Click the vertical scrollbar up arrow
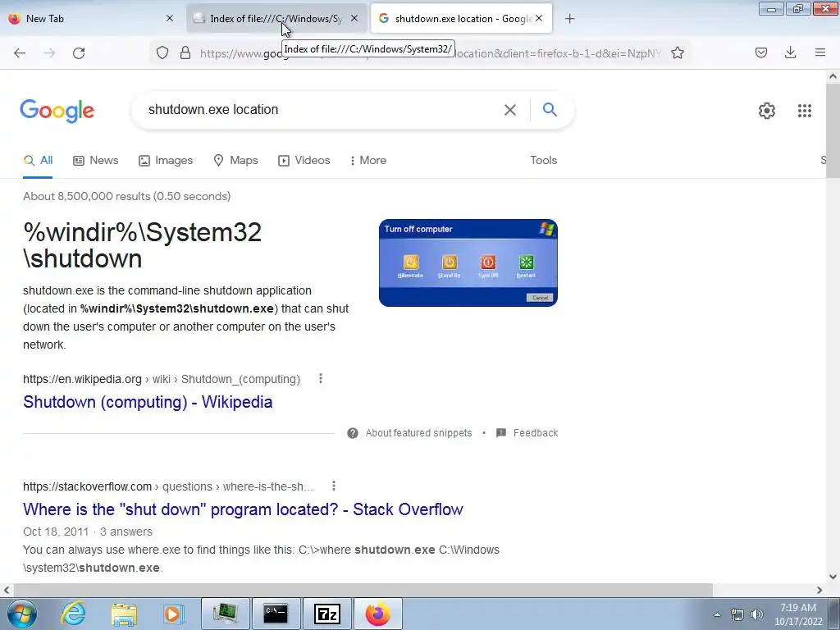 (833, 76)
